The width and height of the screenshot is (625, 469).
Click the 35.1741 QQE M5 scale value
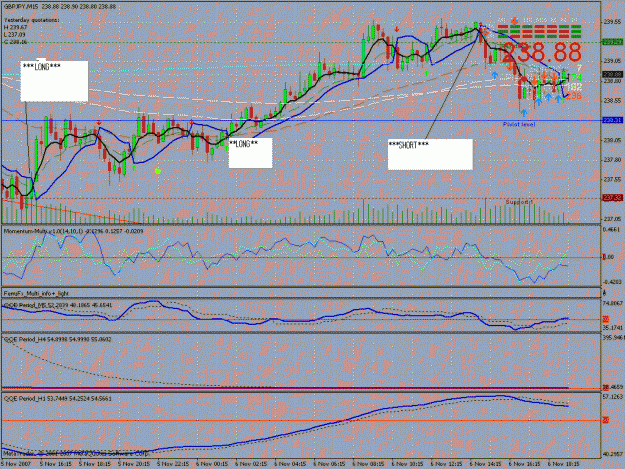613,328
